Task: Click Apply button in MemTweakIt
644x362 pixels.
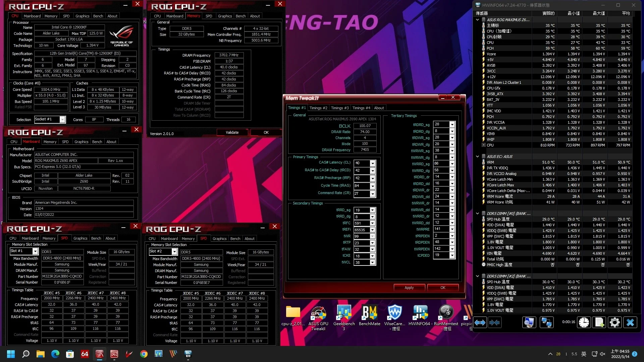Action: 409,288
